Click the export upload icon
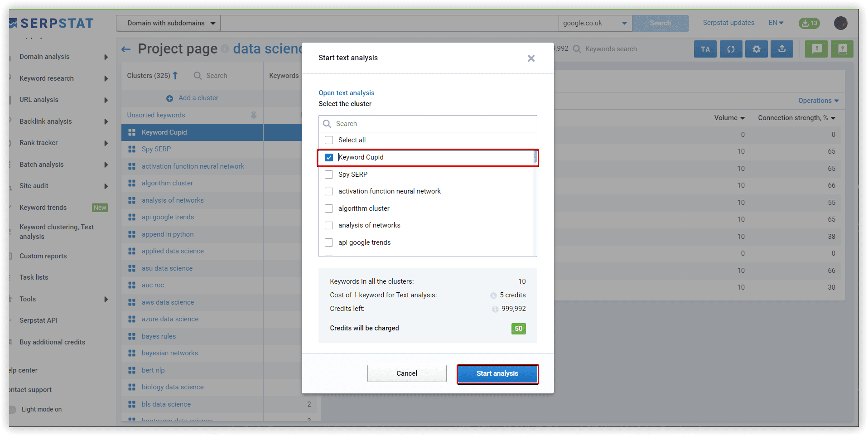Image resolution: width=868 pixels, height=436 pixels. pos(781,49)
